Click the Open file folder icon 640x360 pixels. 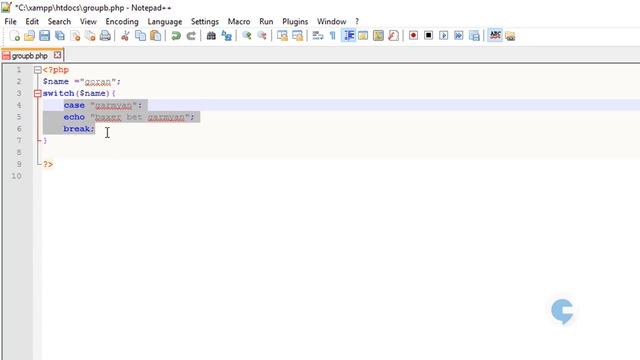click(x=29, y=36)
